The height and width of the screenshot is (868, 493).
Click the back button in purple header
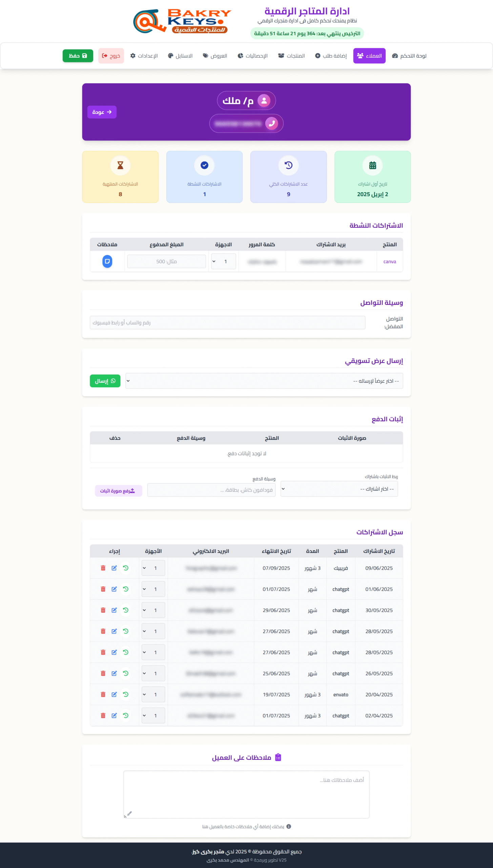[x=102, y=112]
